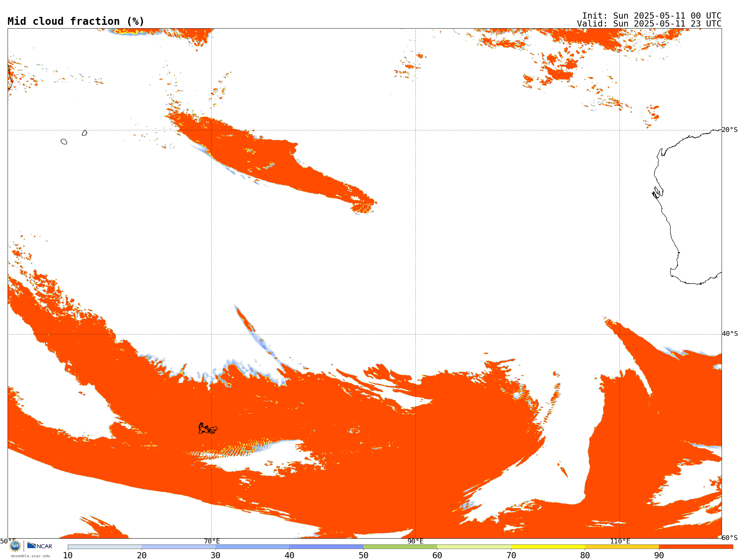Click the 40–50 periwinkle colorbar segment
Screen dimensions: 744x560
[326, 547]
